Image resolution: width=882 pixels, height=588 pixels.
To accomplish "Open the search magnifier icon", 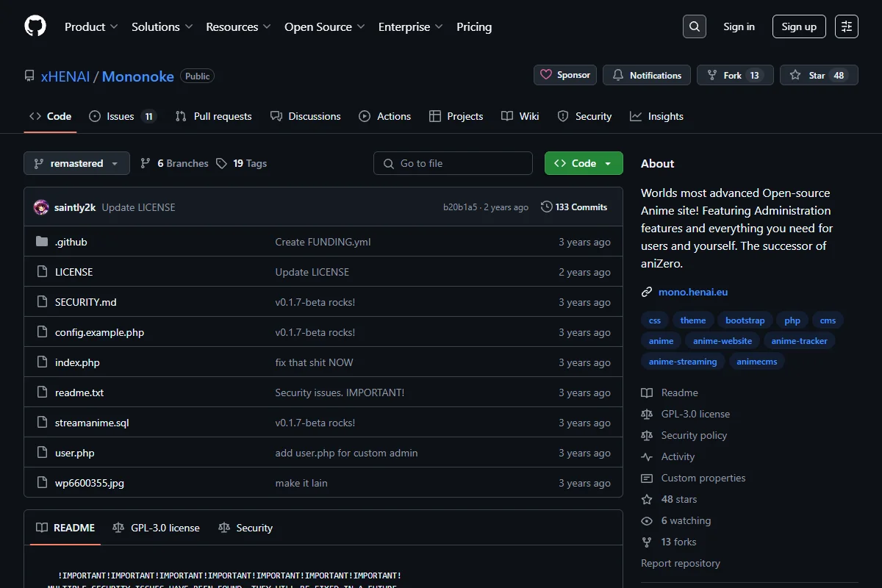I will (x=695, y=26).
